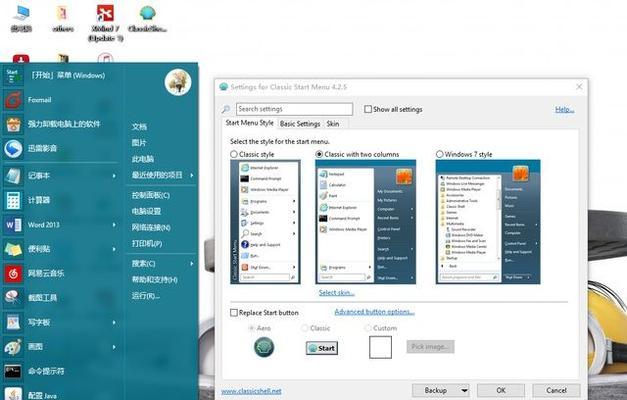Click the Classic Start button image
The height and width of the screenshot is (400, 627).
[x=322, y=348]
